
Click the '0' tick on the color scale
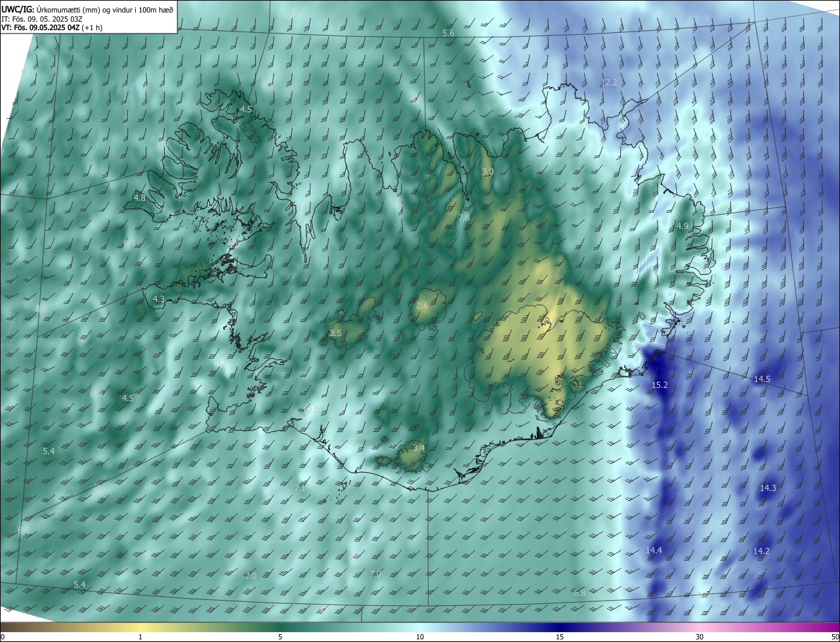click(3, 637)
